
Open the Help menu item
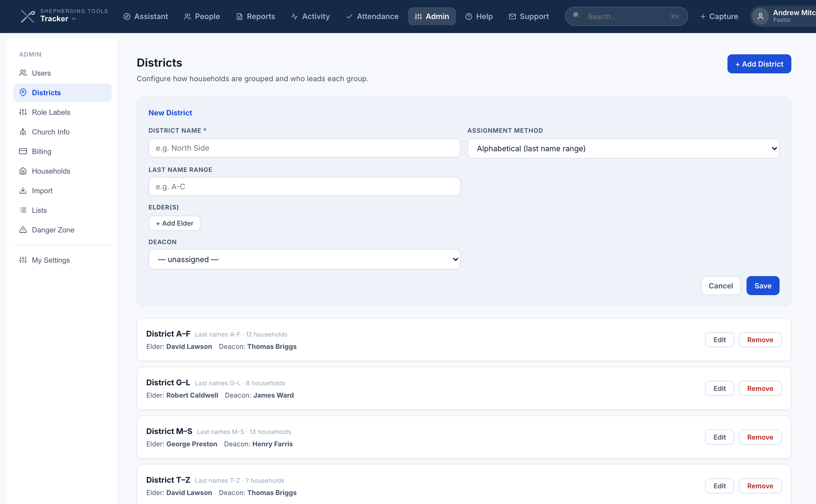pyautogui.click(x=479, y=16)
